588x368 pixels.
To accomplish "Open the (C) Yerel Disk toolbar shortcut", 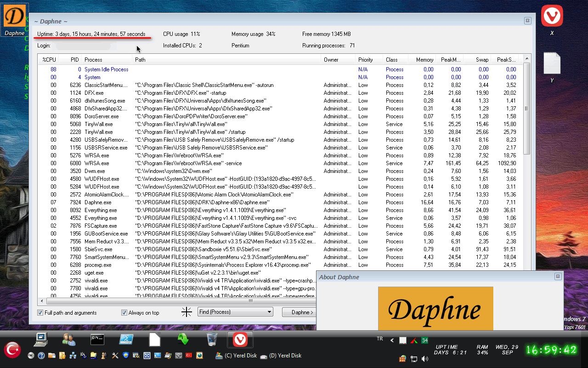I will (236, 356).
